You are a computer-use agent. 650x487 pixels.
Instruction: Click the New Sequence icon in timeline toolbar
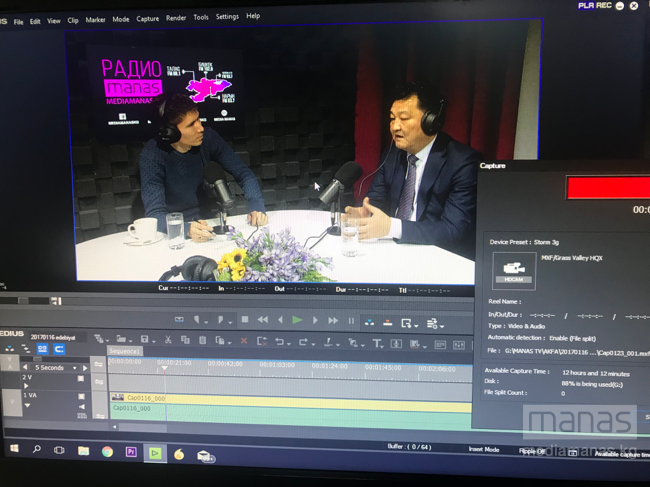click(x=98, y=339)
